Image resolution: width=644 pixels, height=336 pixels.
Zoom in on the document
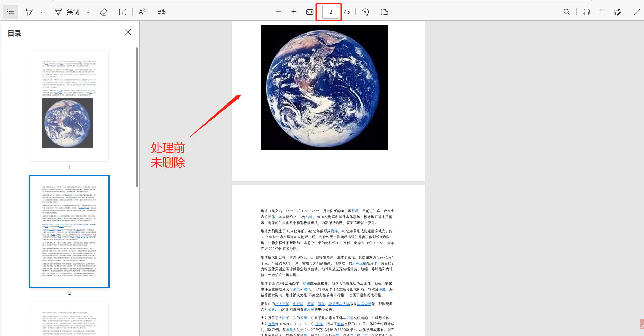pos(294,12)
